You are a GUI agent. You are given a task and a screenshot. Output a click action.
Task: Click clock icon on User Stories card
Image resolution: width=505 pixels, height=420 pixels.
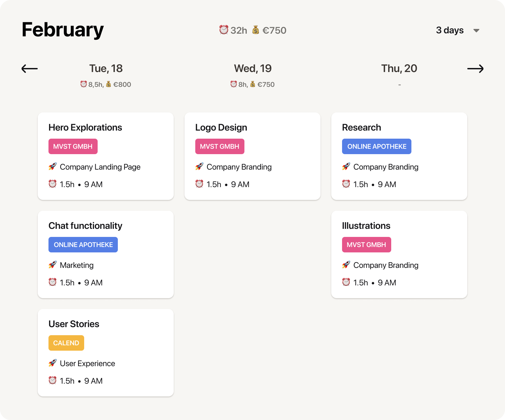tap(53, 380)
